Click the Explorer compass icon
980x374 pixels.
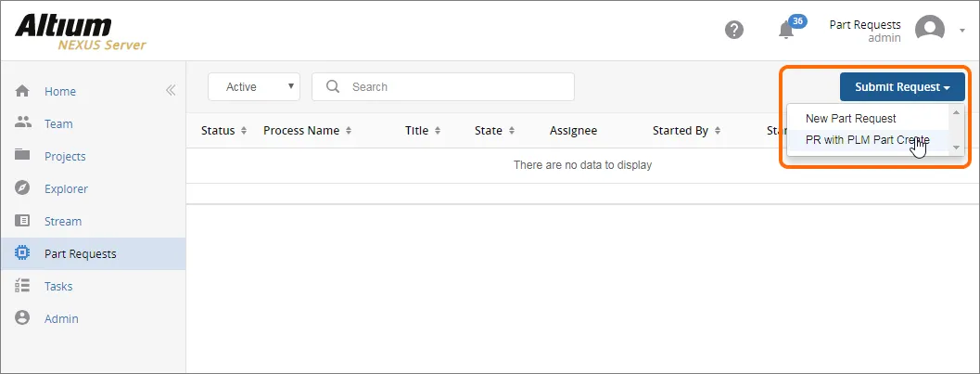click(22, 187)
